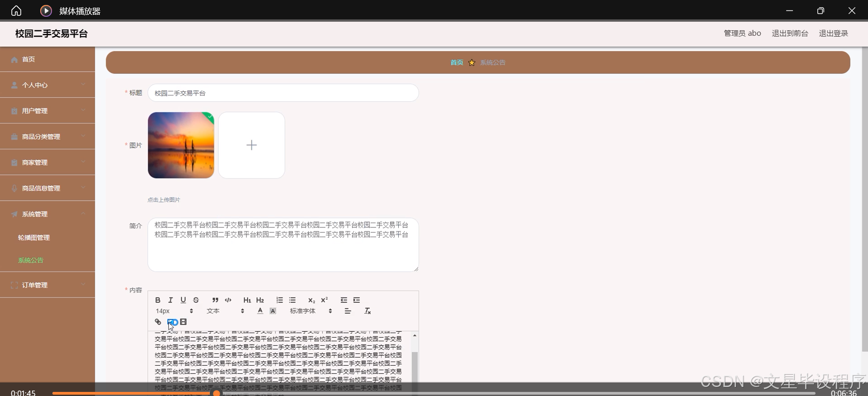
Task: Decrease indent in the editor
Action: click(344, 300)
